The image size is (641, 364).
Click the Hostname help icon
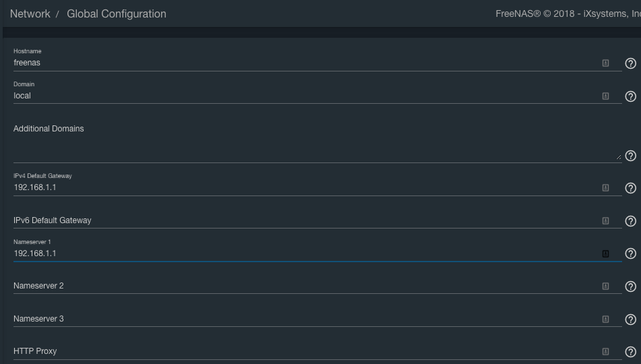(631, 63)
